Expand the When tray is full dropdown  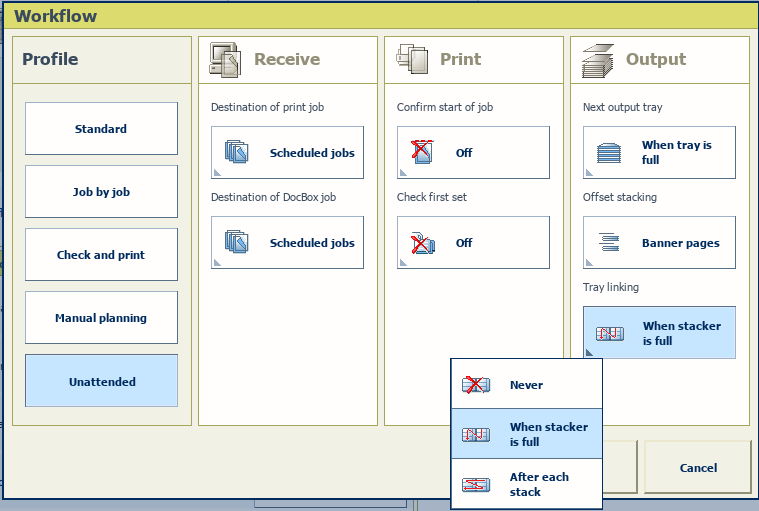pos(659,153)
